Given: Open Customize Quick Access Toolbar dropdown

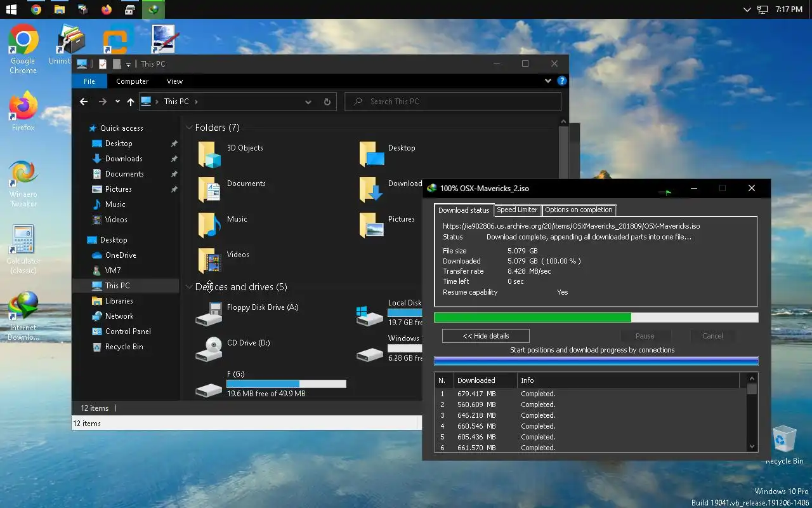Looking at the screenshot, I should coord(128,63).
